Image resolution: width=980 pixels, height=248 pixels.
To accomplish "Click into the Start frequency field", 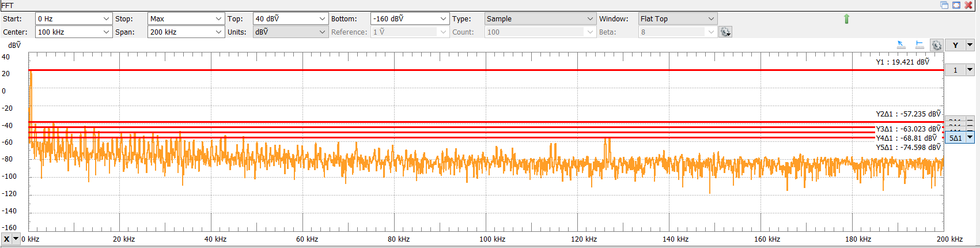I will (68, 19).
